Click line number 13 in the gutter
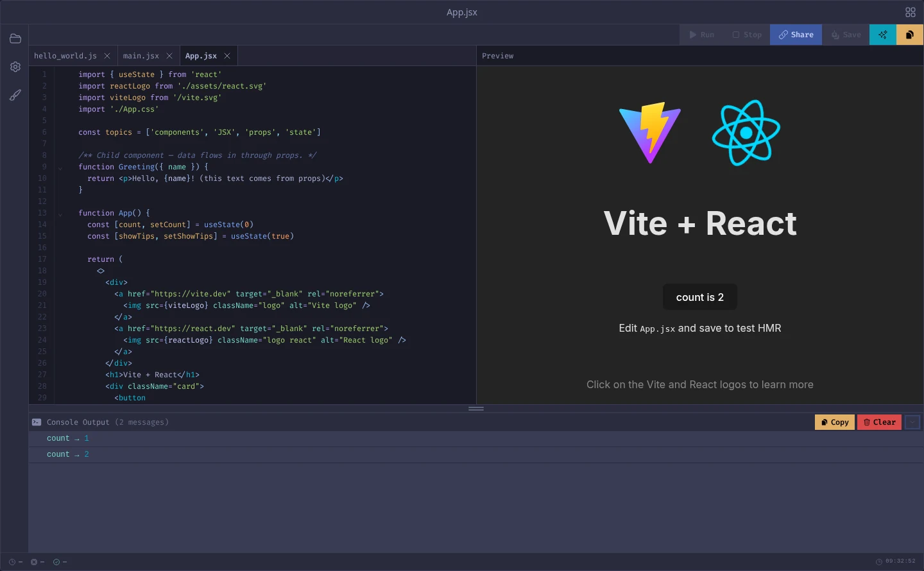 (x=42, y=213)
